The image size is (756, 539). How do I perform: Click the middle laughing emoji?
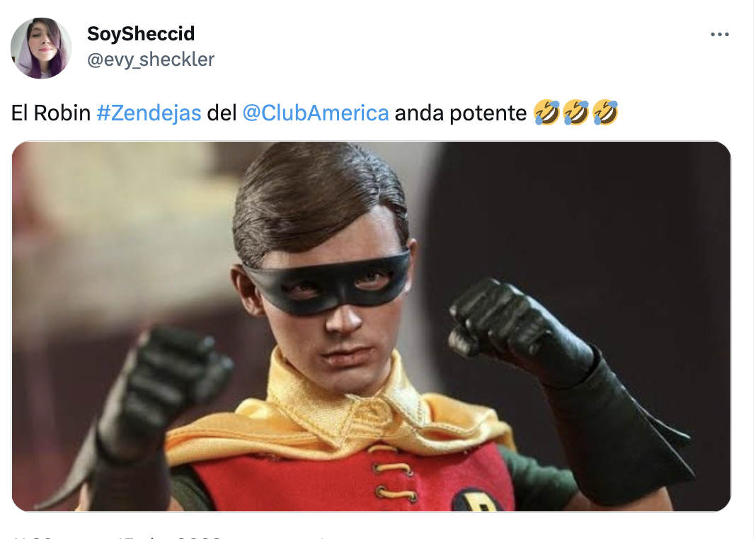[575, 113]
